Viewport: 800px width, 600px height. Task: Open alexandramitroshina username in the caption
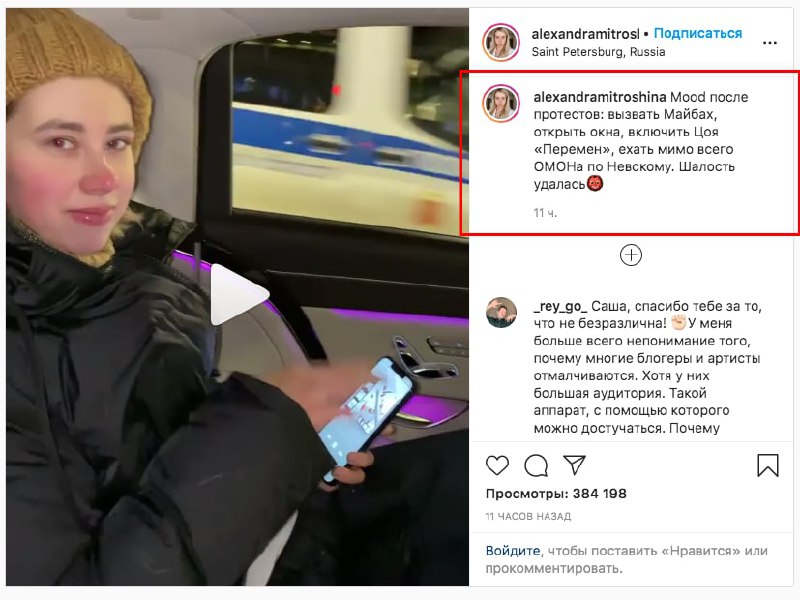point(599,97)
